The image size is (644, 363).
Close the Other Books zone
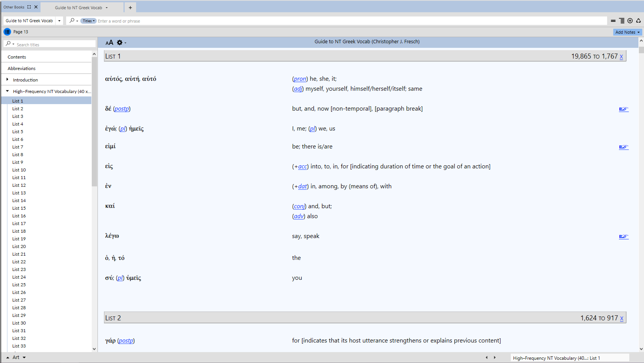click(x=36, y=7)
